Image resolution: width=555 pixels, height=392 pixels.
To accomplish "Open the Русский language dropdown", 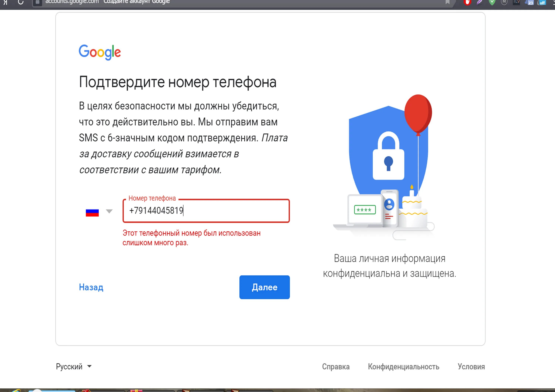I will (x=74, y=366).
